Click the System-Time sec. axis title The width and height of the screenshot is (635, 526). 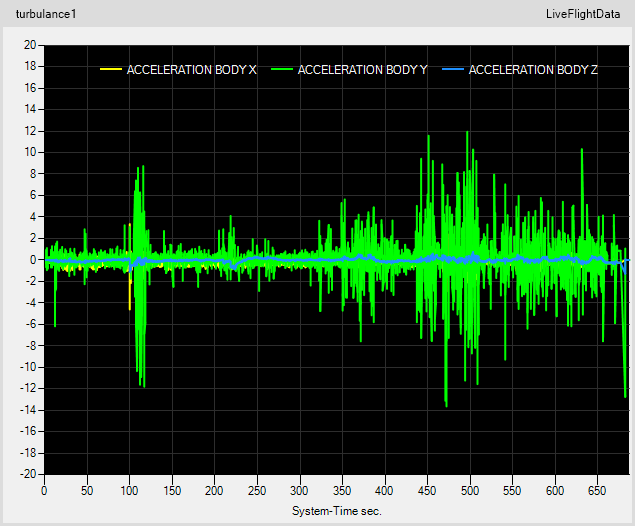pos(336,510)
